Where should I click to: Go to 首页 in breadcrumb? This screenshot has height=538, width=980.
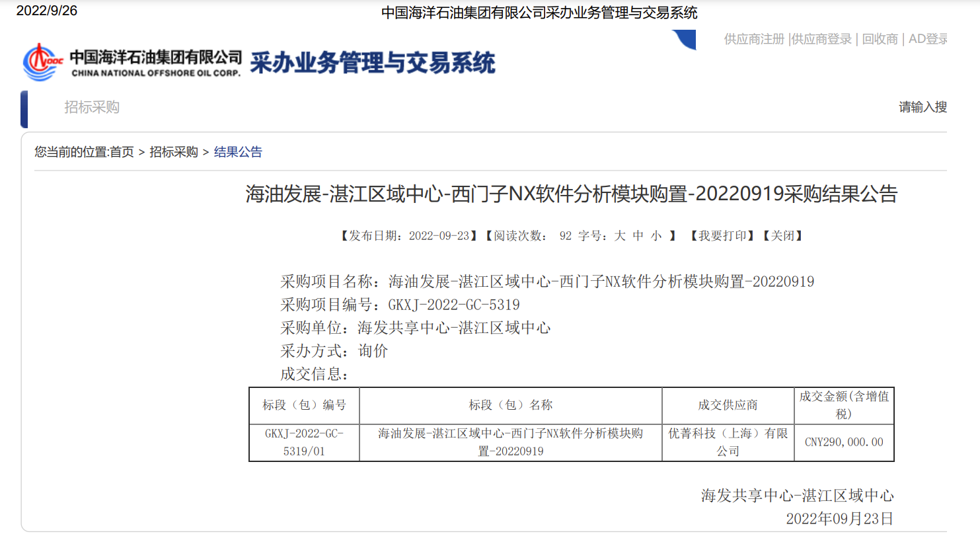[122, 152]
